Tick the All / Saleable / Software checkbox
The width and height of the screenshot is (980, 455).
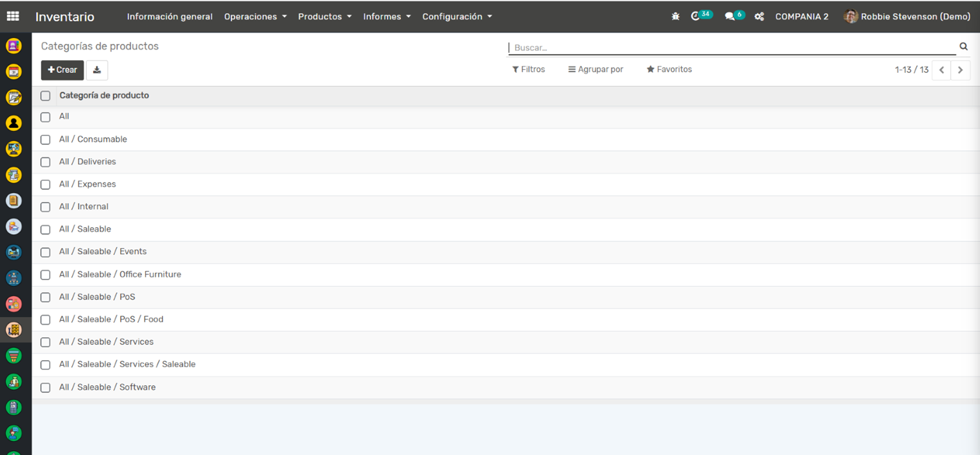coord(45,388)
